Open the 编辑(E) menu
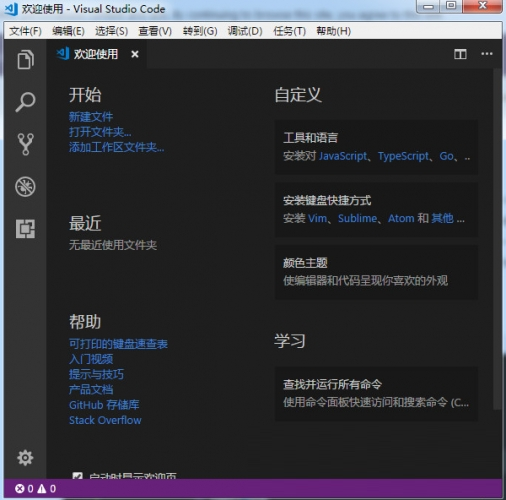 pyautogui.click(x=68, y=31)
